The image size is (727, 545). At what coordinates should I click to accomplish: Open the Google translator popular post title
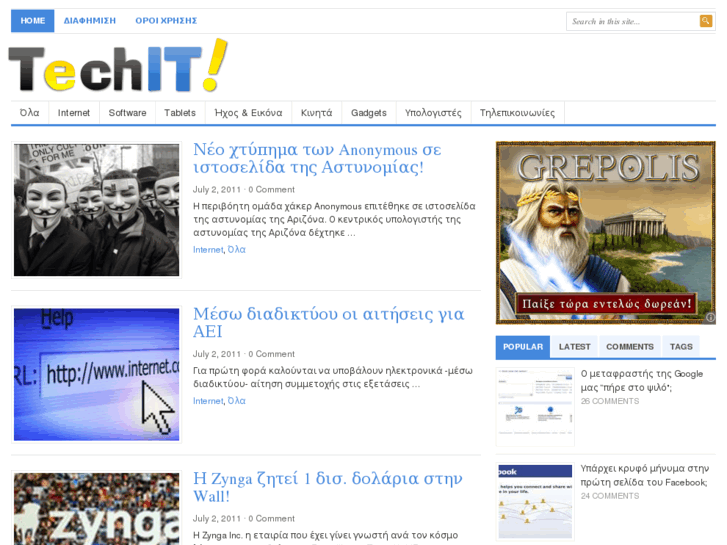coord(642,380)
